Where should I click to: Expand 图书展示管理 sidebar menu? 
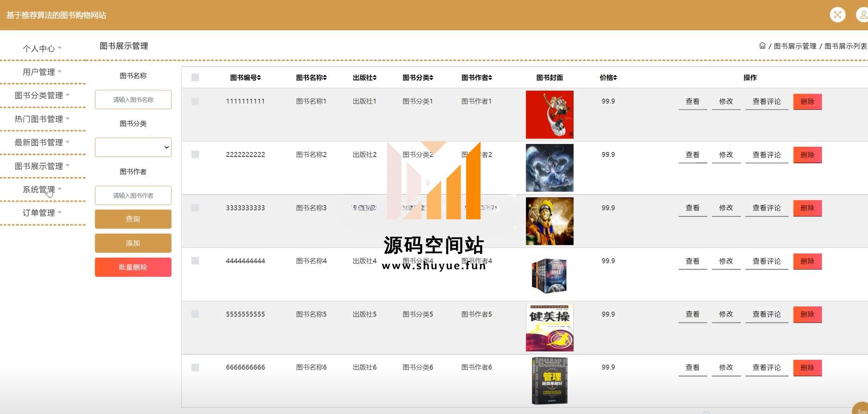(42, 166)
